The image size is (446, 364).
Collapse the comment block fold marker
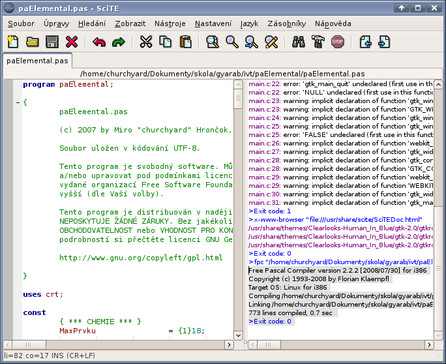coord(18,102)
